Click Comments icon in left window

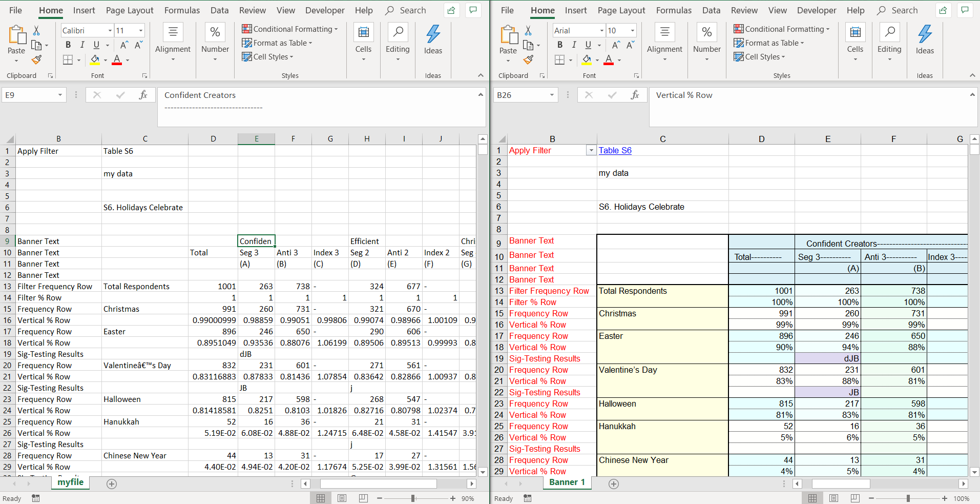[x=473, y=10]
